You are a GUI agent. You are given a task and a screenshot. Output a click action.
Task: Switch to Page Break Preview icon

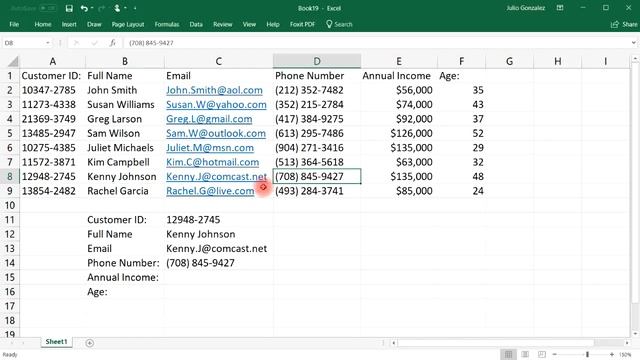tap(542, 354)
